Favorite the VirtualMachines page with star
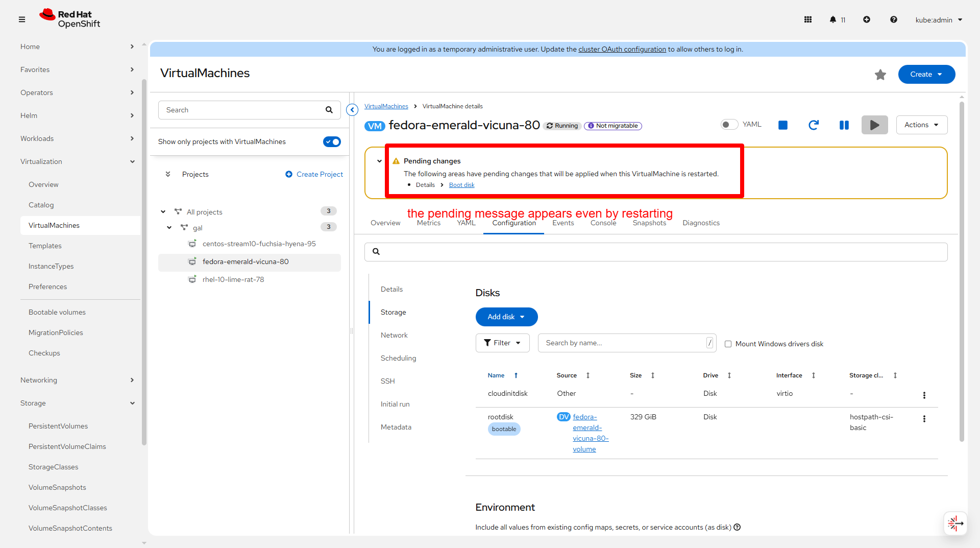Viewport: 980px width, 548px height. pyautogui.click(x=880, y=75)
